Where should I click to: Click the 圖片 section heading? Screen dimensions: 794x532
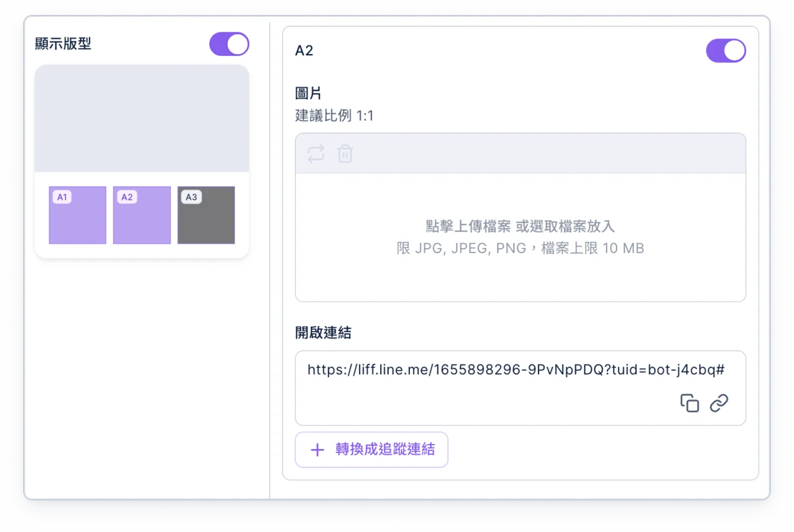(x=308, y=94)
